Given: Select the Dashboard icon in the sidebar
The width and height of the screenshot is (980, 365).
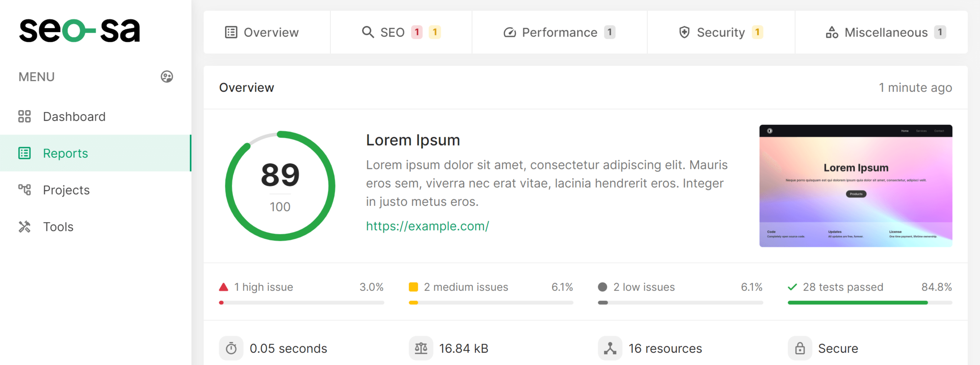Looking at the screenshot, I should [x=24, y=116].
